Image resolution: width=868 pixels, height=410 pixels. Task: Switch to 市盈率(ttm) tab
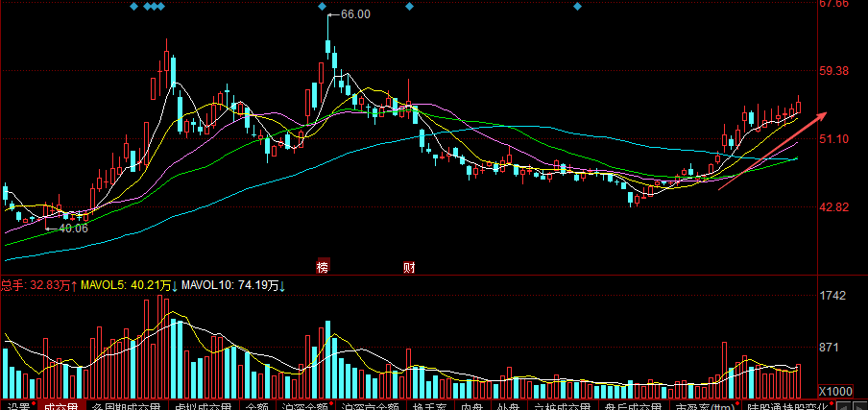pos(704,406)
